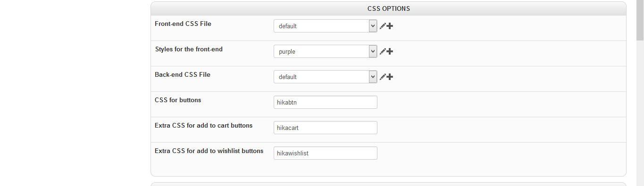Screen dimensions: 644x186
Task: Edit the Back-end CSS File with pencil icon
Action: click(383, 77)
